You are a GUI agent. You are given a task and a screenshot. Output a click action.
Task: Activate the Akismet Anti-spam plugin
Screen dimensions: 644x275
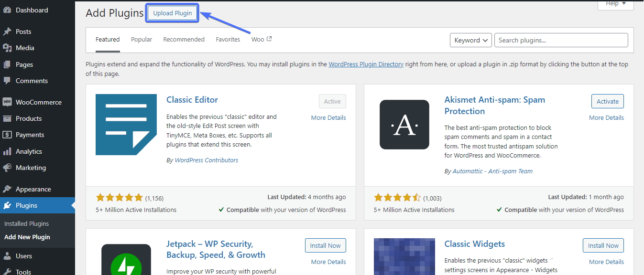tap(608, 101)
